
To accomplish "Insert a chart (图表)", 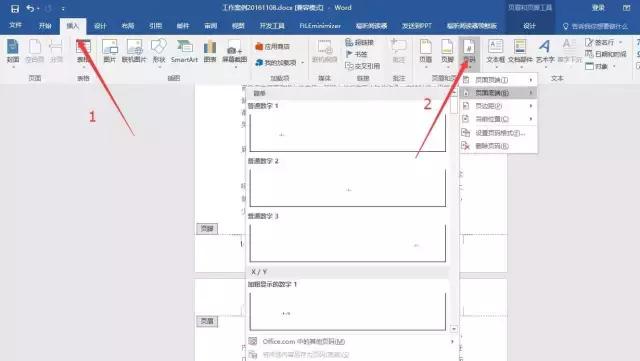I will tap(210, 51).
